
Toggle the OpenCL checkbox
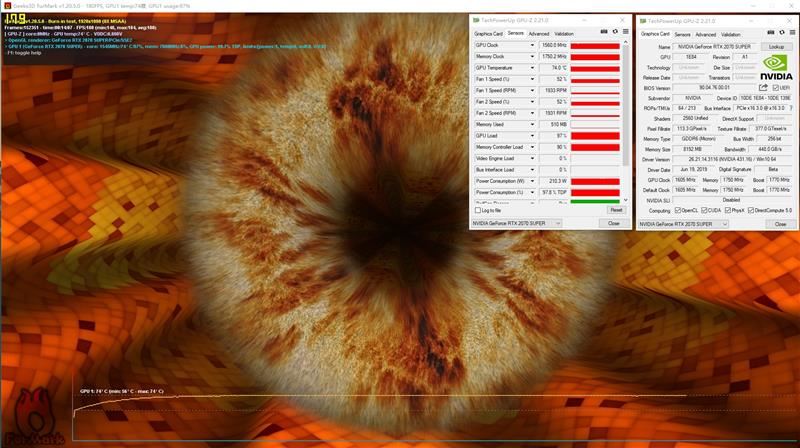[678, 210]
